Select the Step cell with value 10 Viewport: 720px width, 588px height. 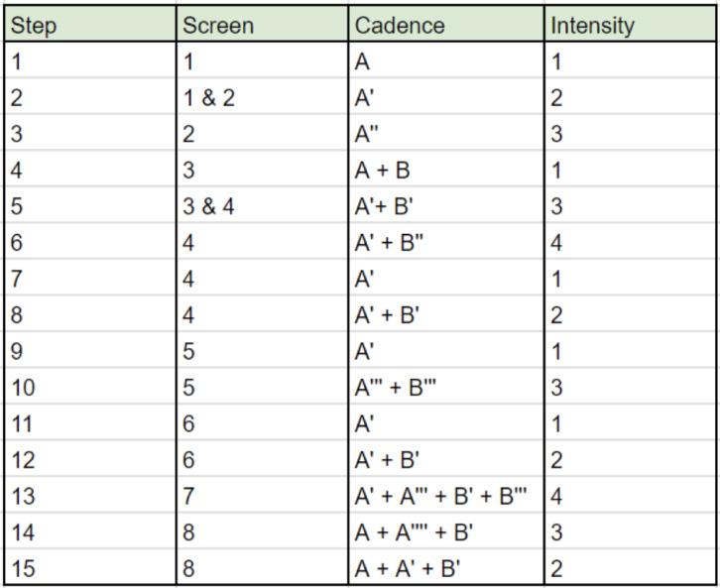[91, 388]
